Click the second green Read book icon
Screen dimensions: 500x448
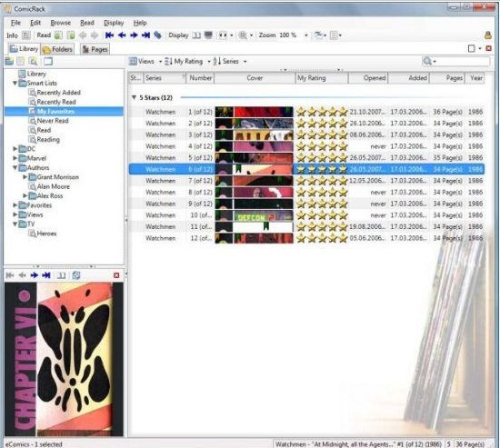[71, 35]
